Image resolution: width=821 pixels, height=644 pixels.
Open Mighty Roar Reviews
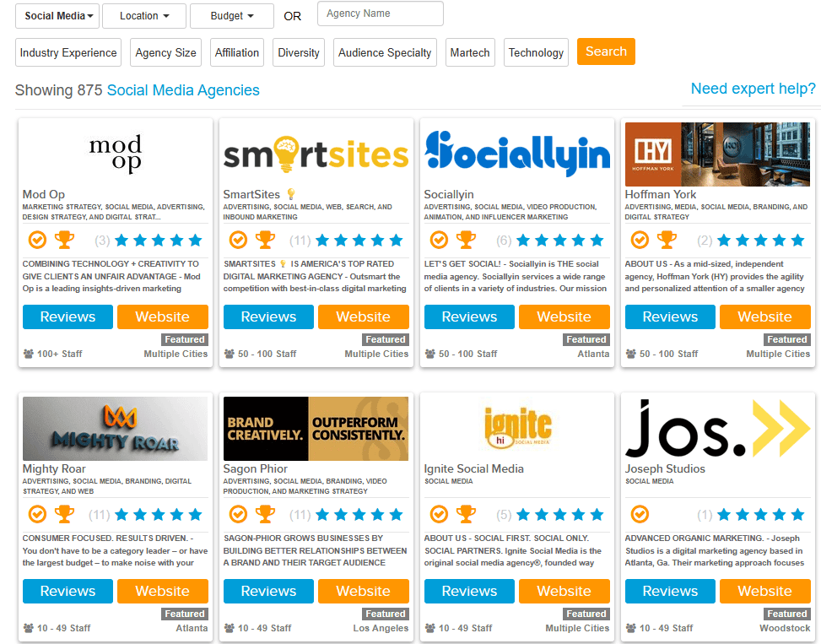(x=68, y=591)
